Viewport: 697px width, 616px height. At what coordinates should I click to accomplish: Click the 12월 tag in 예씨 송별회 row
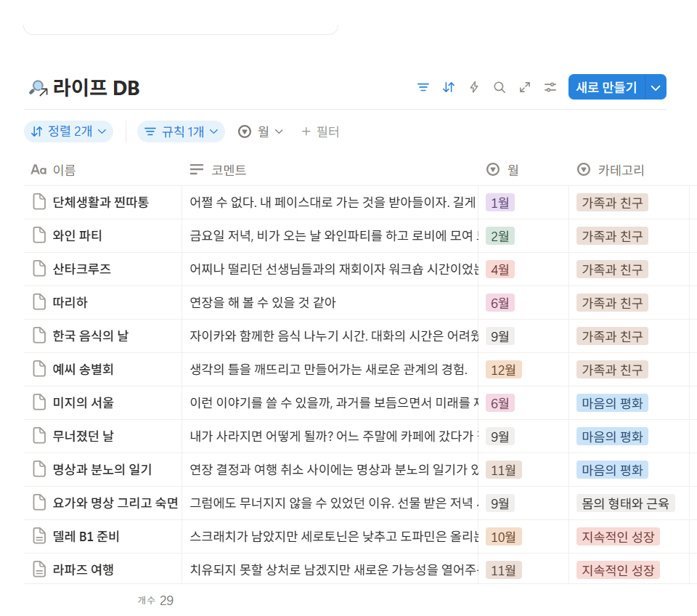point(503,369)
